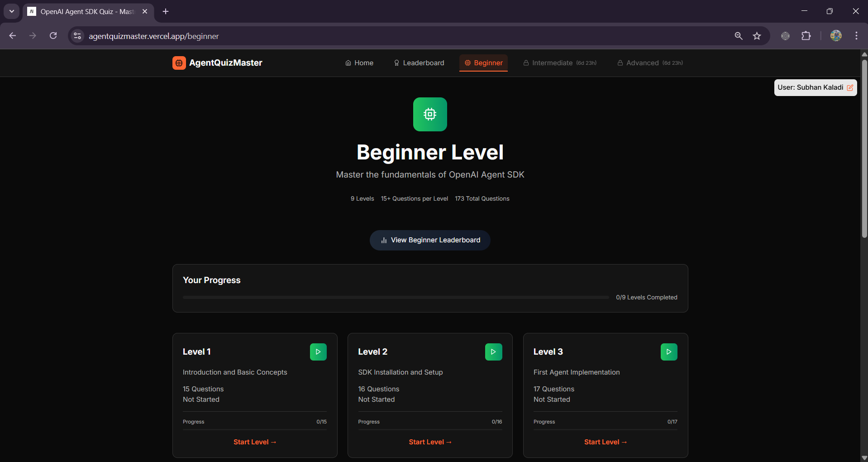The image size is (868, 462).
Task: Click the 'Level 1' card title
Action: point(197,352)
